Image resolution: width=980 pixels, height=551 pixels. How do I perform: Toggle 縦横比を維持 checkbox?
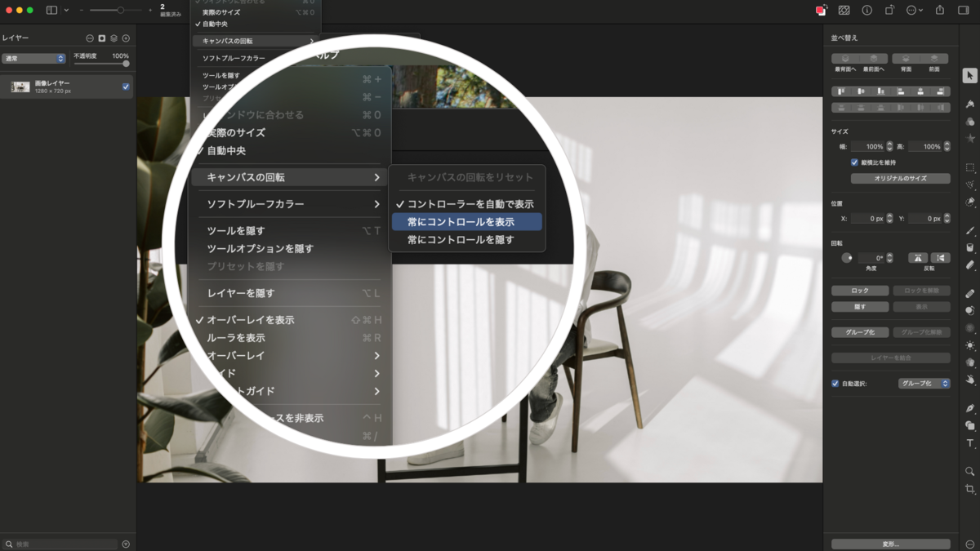pyautogui.click(x=854, y=162)
